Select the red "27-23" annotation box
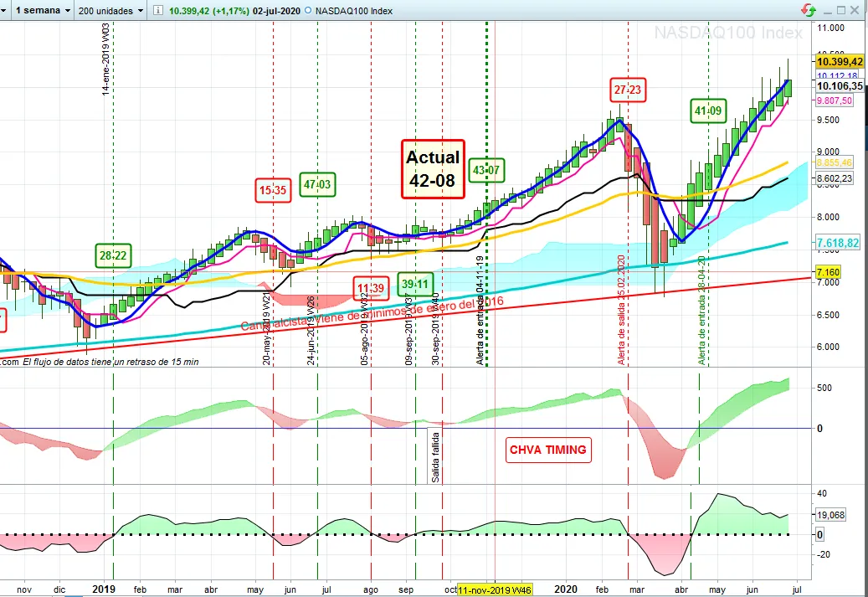The image size is (868, 597). click(x=628, y=90)
